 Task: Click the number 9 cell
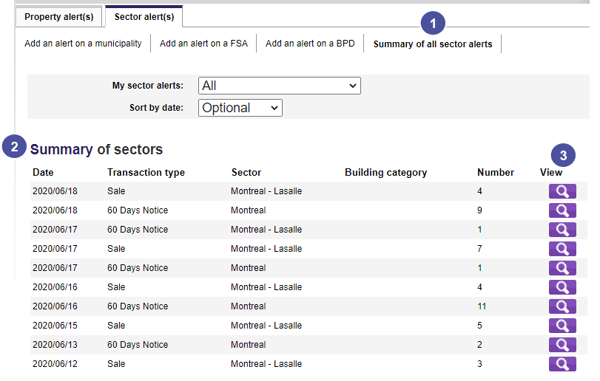tap(480, 210)
